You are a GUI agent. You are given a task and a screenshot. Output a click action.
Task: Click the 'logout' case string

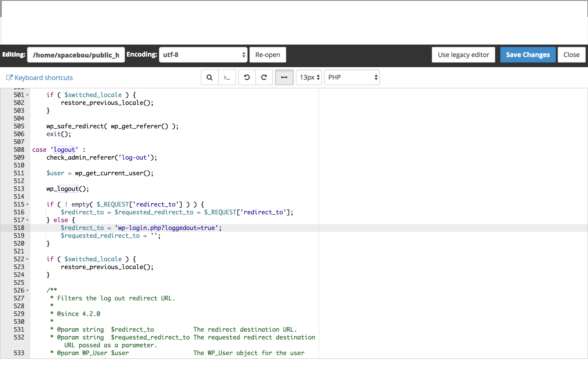[x=64, y=150]
